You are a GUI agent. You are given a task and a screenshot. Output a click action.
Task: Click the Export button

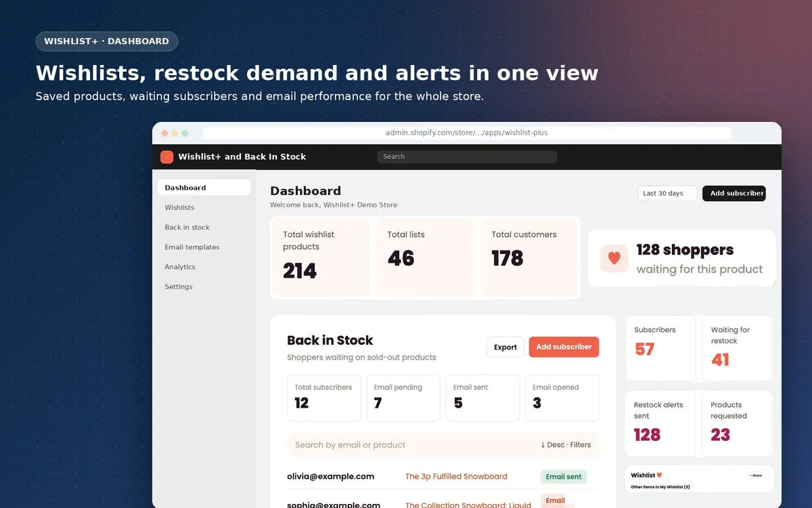click(505, 347)
